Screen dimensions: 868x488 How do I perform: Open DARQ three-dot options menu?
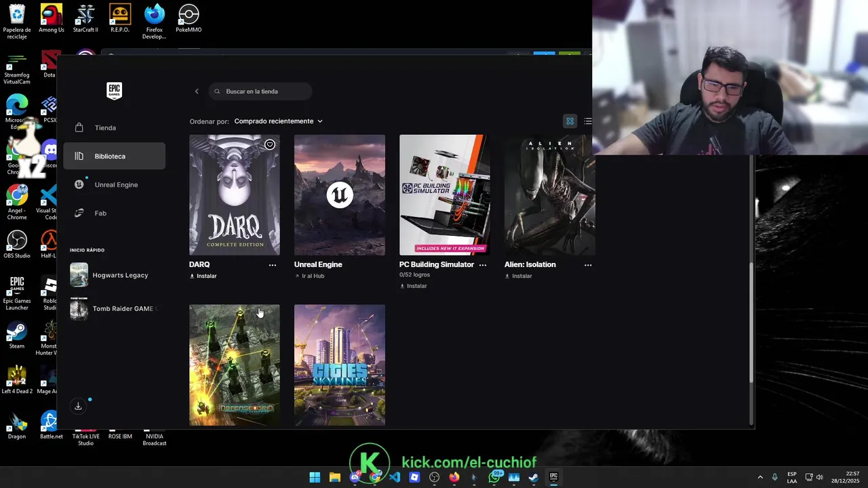(273, 265)
